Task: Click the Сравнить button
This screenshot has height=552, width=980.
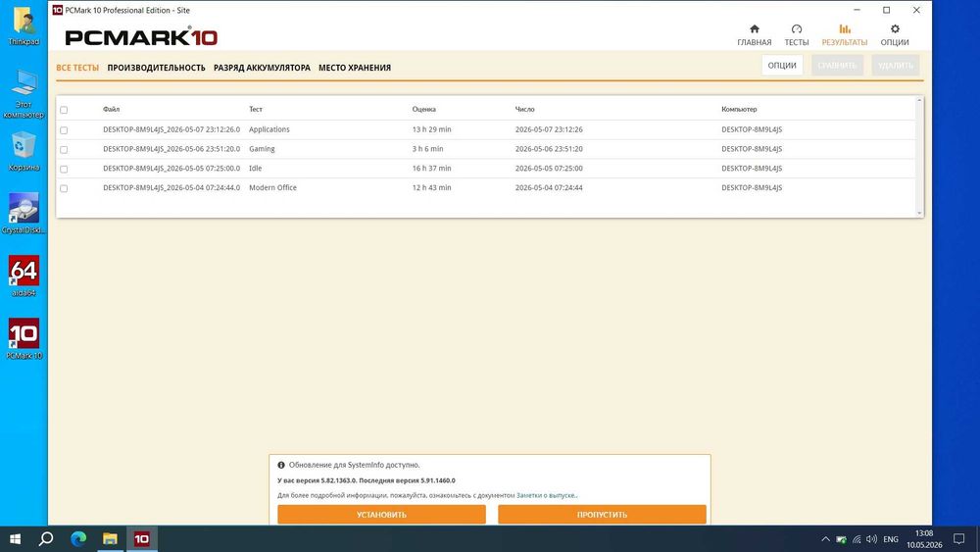Action: 837,65
